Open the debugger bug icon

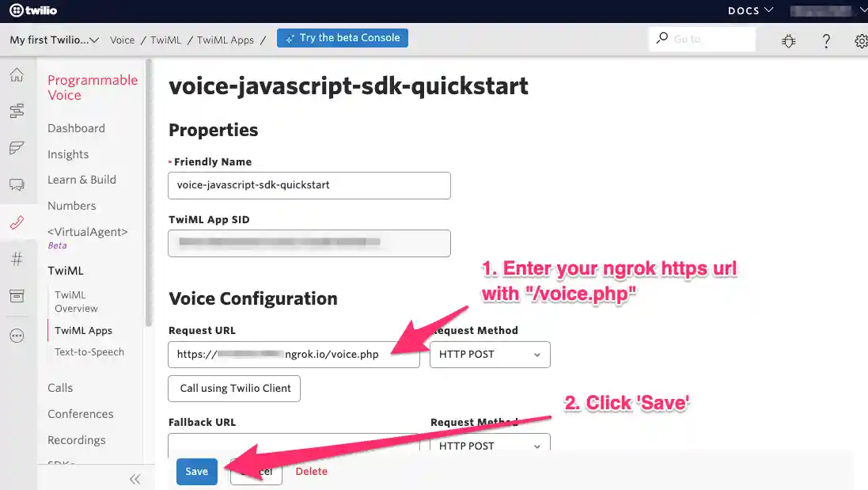click(788, 41)
